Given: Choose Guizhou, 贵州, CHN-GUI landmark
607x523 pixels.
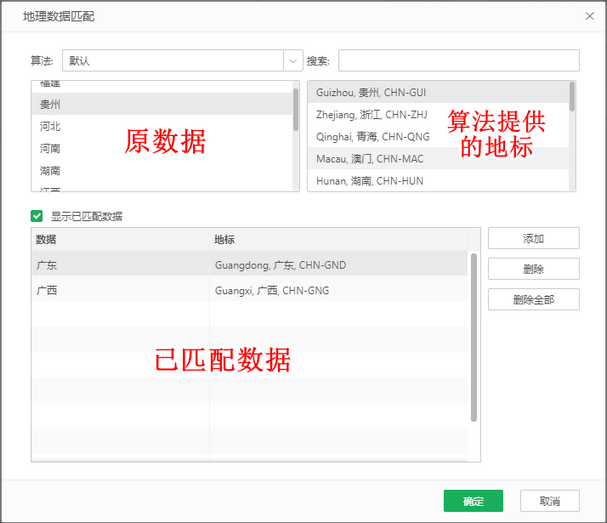Looking at the screenshot, I should point(439,93).
